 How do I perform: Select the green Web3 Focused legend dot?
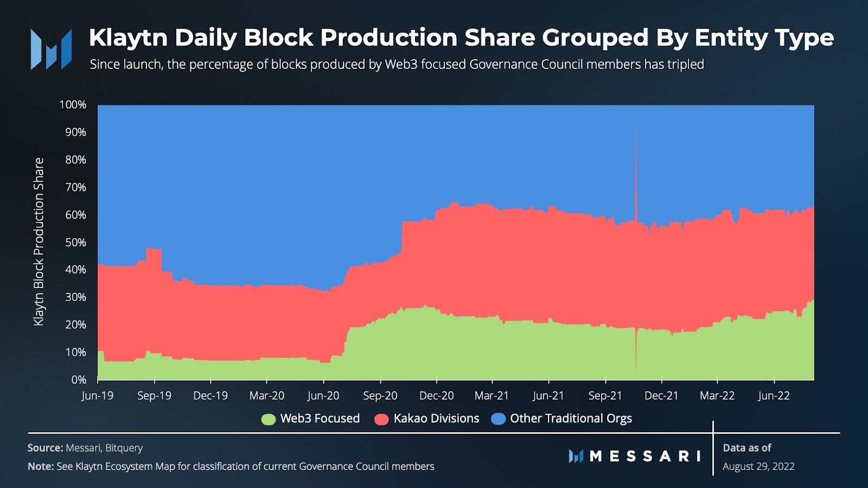(x=269, y=419)
